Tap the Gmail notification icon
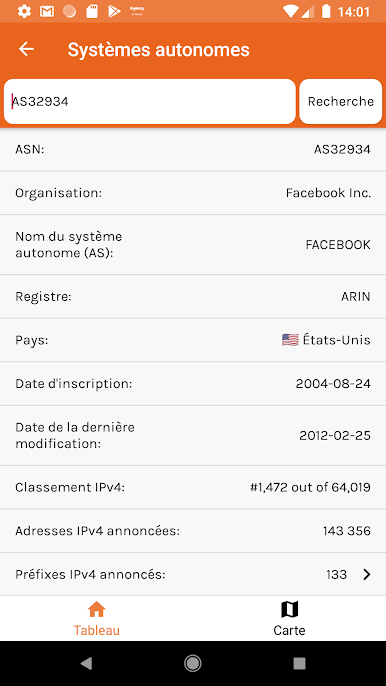Viewport: 386px width, 686px height. [47, 11]
